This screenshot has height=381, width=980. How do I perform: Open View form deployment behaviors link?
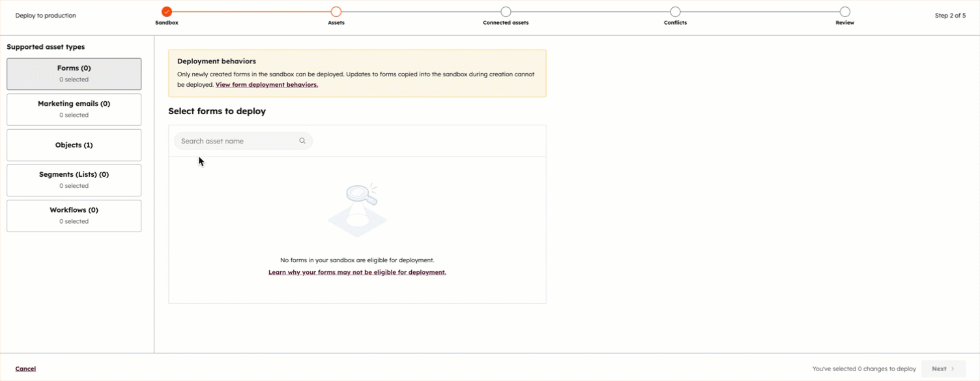(267, 85)
